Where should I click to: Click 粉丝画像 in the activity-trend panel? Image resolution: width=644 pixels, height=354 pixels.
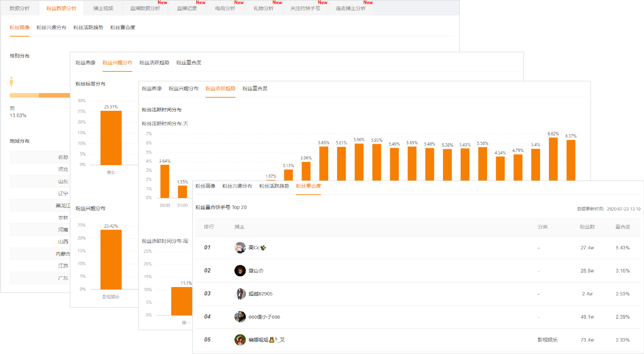pos(152,88)
